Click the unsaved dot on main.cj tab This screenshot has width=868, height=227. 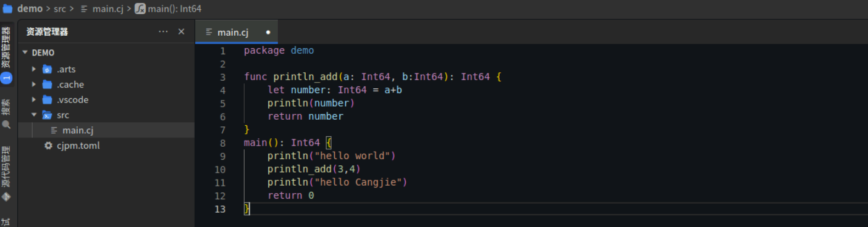(268, 32)
